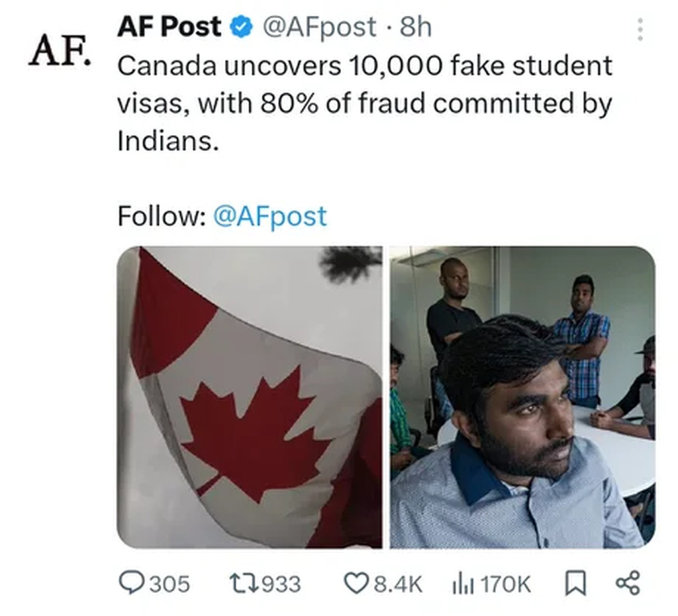Click the 170K views count
The image size is (678, 616).
[505, 584]
